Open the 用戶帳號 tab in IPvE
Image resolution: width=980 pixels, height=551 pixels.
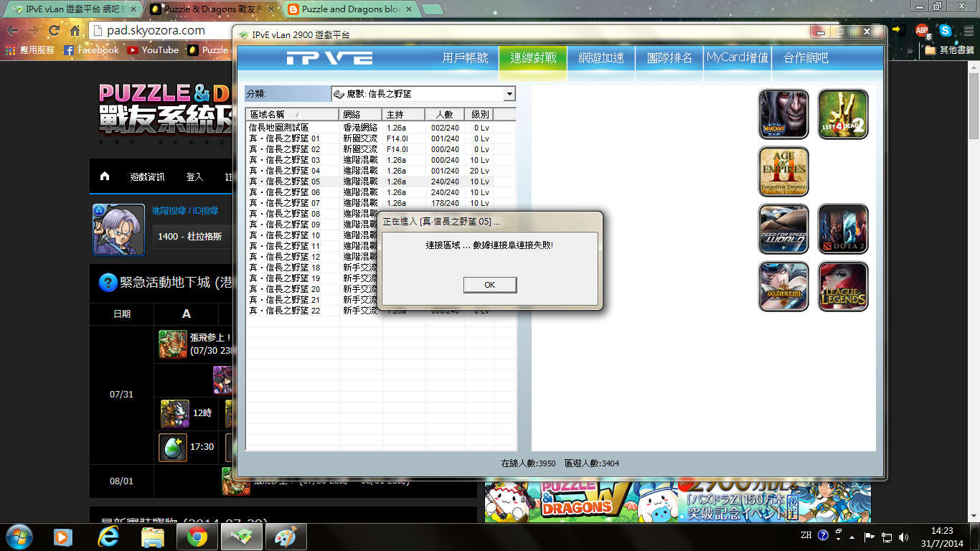(465, 57)
